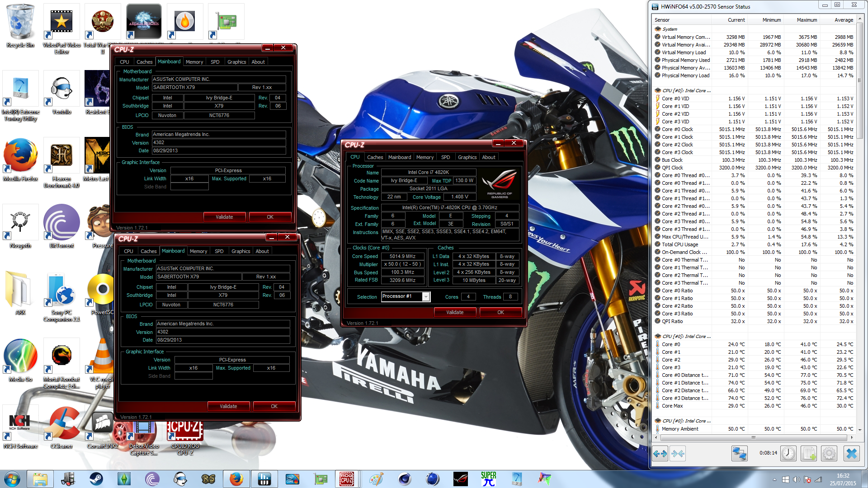868x488 pixels.
Task: Click the ROG CPU-Z taskbar button
Action: [347, 479]
